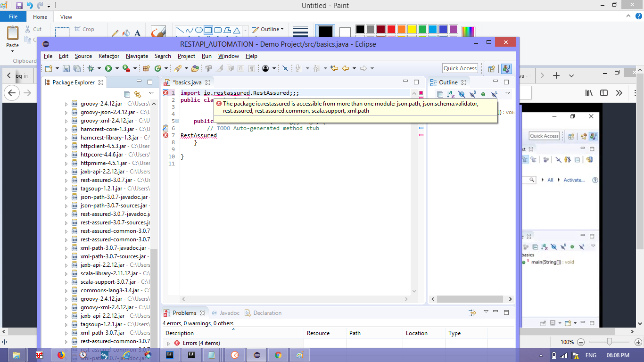Click the Crop button in Paint ribbon
The width and height of the screenshot is (644, 362).
pos(84,29)
